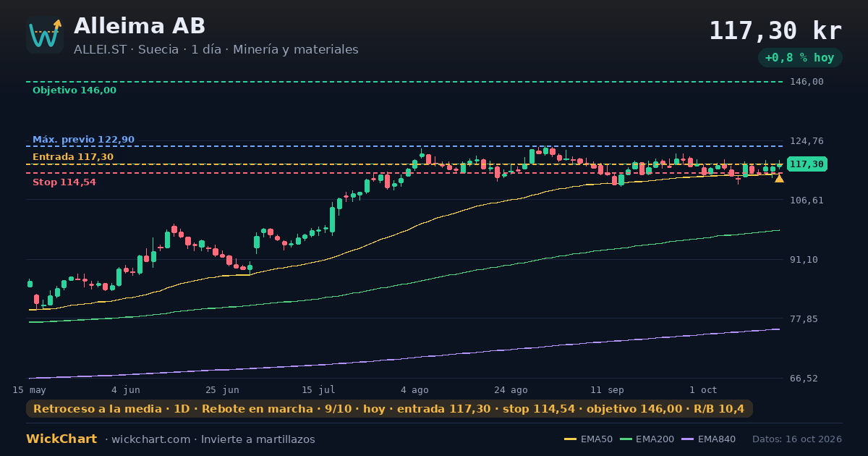The width and height of the screenshot is (868, 456).
Task: Select the EMA50 yellow legend swatch
Action: click(x=571, y=439)
